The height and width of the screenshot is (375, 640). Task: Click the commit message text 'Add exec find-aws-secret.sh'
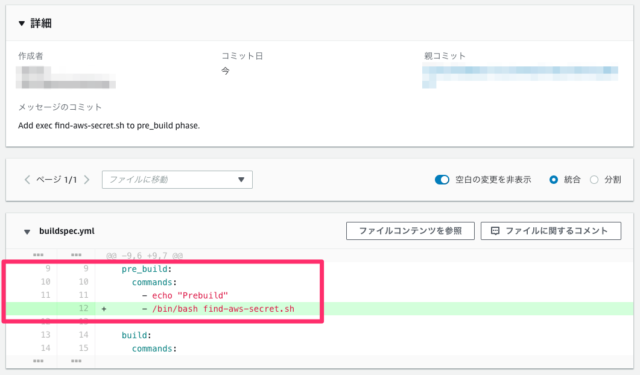pos(71,126)
